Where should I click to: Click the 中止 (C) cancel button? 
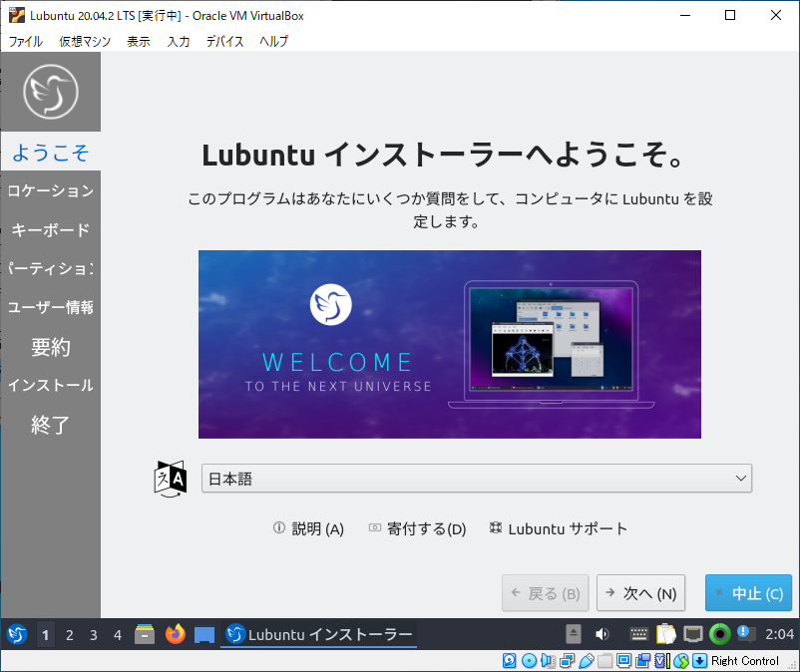[x=748, y=593]
